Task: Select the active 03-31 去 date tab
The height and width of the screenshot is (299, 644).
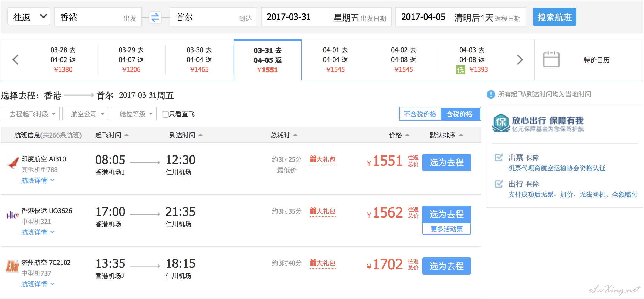Action: tap(267, 60)
